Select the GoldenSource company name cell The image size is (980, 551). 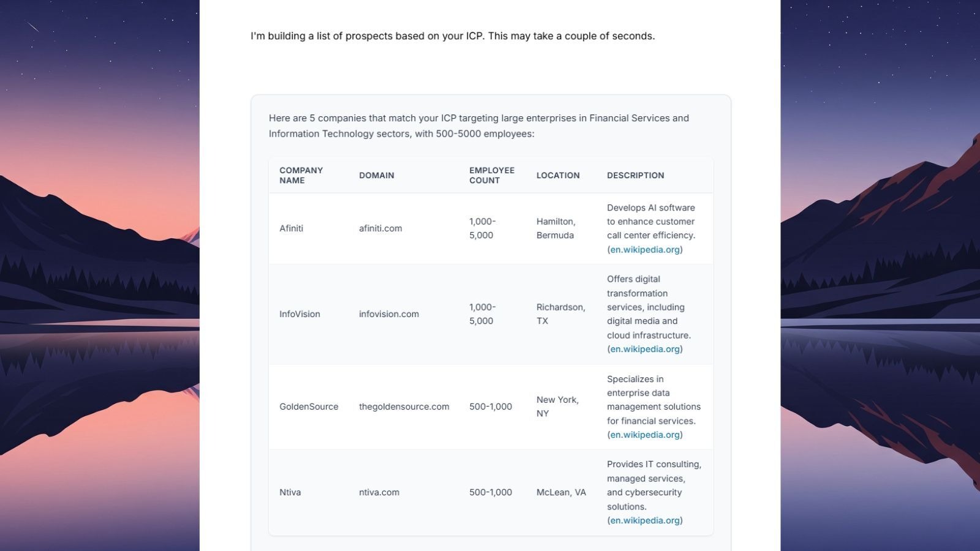(x=309, y=407)
